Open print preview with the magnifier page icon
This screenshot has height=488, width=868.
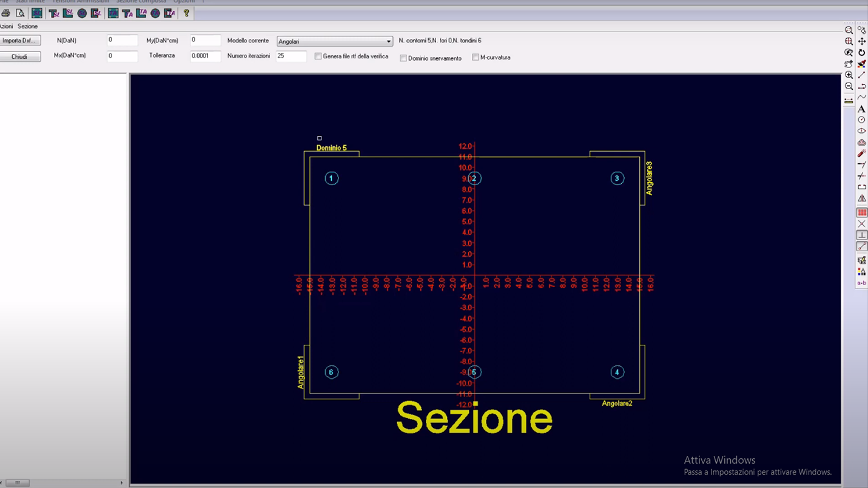tap(20, 13)
